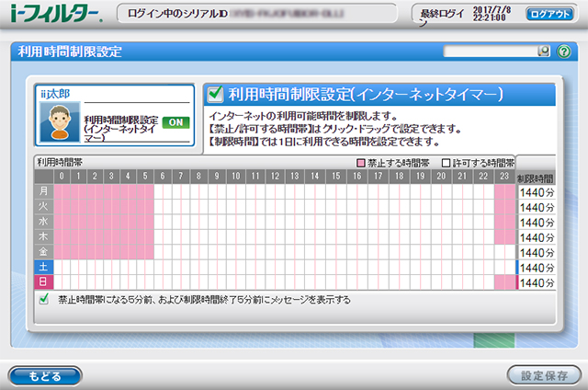Select the 土 (Saturday) row header
The width and height of the screenshot is (588, 390).
coord(43,265)
